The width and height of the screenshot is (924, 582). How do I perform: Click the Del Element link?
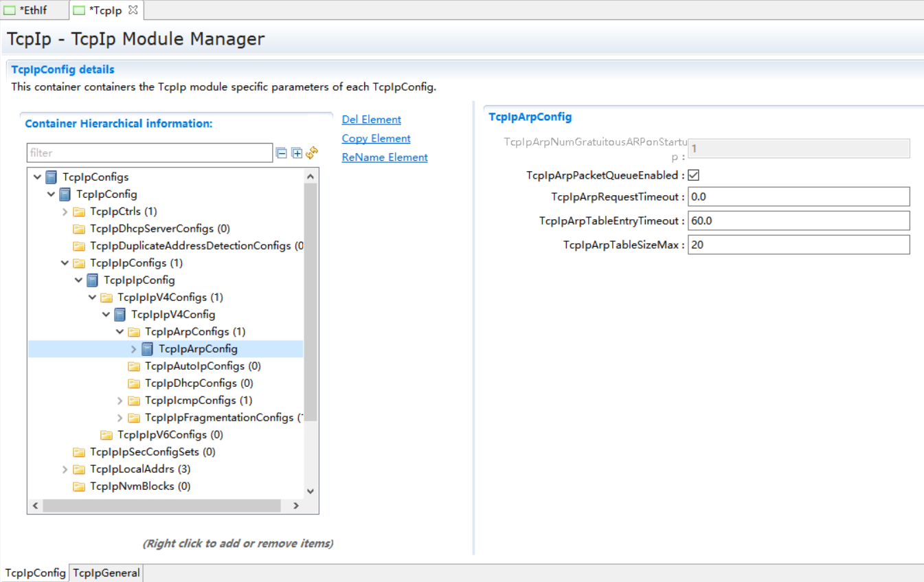(x=371, y=120)
